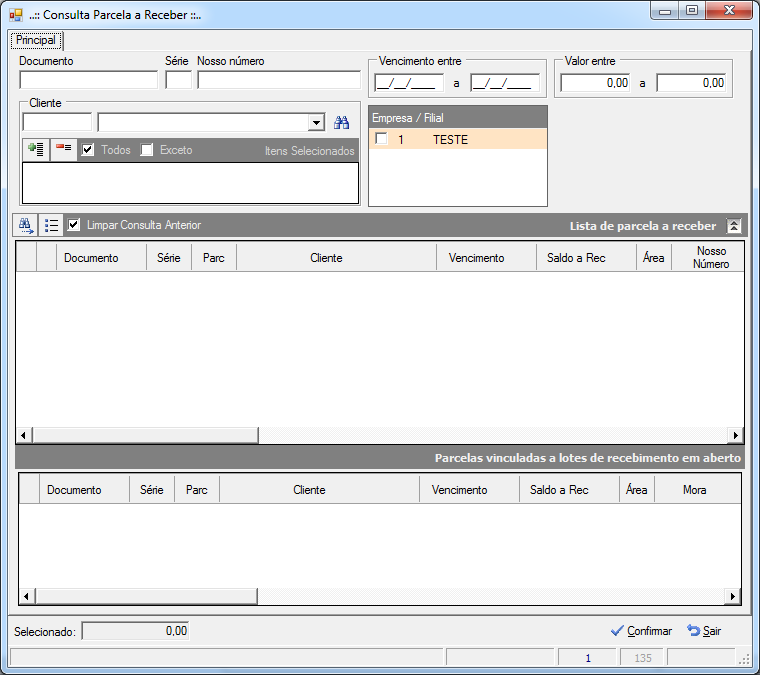Click the Itens Selecionados label

[x=309, y=151]
